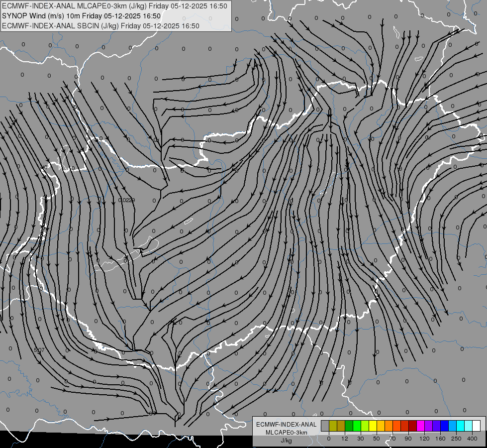Viewport: 487px width, 448px height.
Task: Click the 5.07 value on map
Action: 39,350
